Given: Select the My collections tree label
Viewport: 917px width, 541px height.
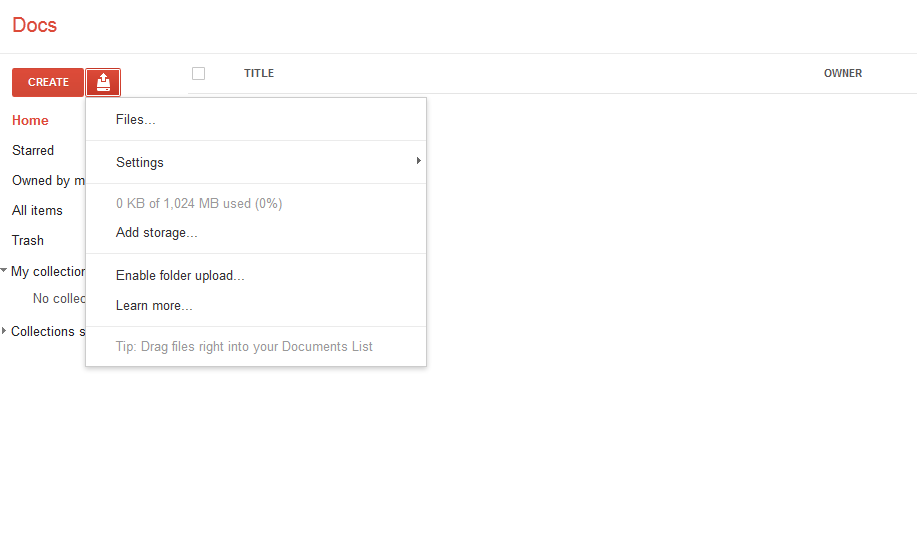Looking at the screenshot, I should click(48, 271).
